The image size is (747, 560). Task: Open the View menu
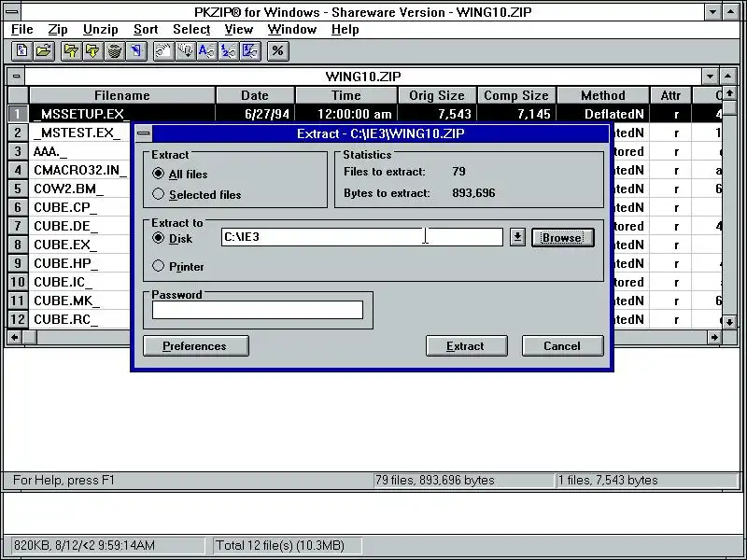click(239, 30)
